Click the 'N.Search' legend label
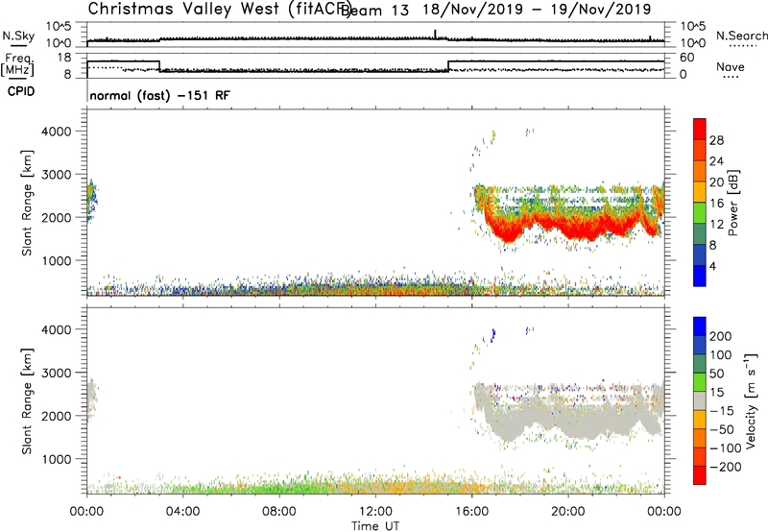 coord(742,36)
